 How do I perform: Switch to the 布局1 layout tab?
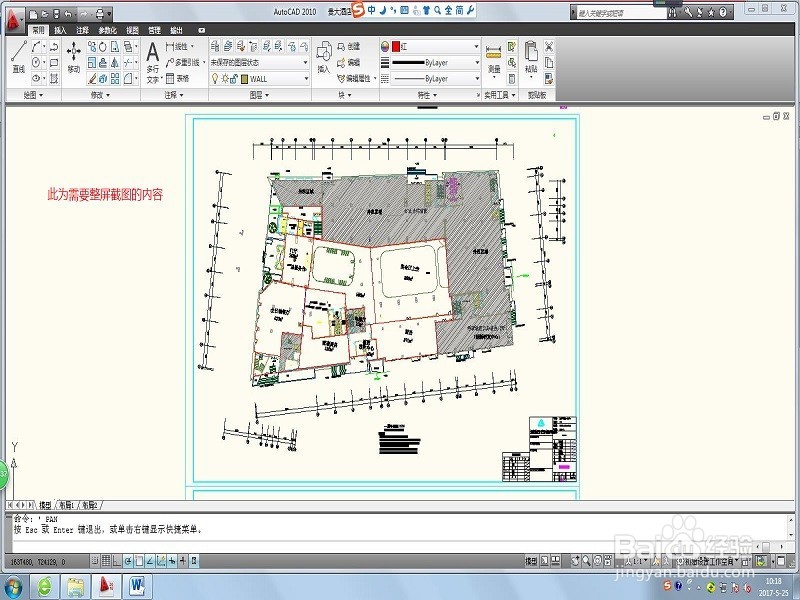pos(66,505)
